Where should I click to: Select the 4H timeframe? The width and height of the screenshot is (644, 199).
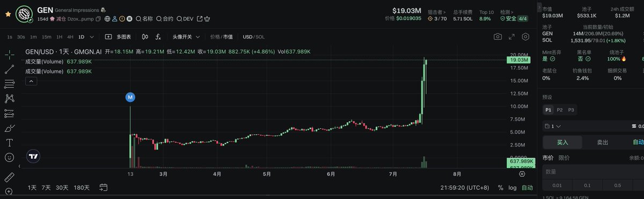(70, 37)
